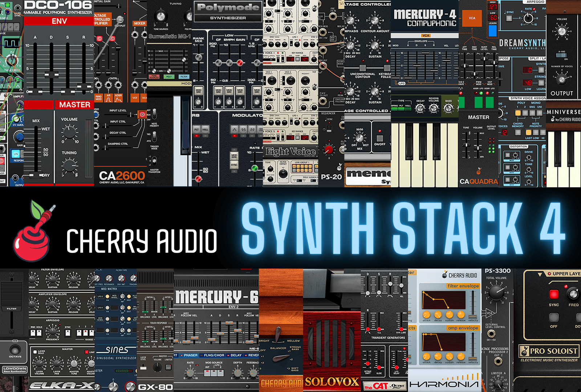
Task: Click the SYNTH STACK 4 title text
Action: (x=403, y=228)
